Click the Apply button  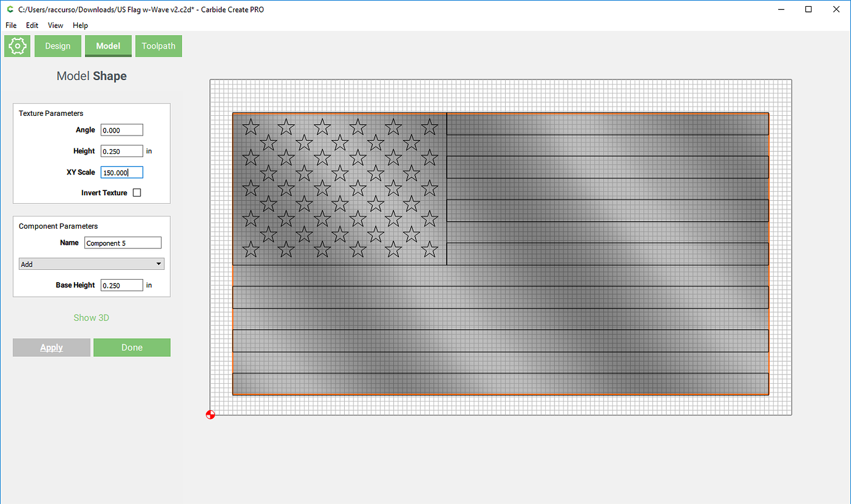pos(52,348)
